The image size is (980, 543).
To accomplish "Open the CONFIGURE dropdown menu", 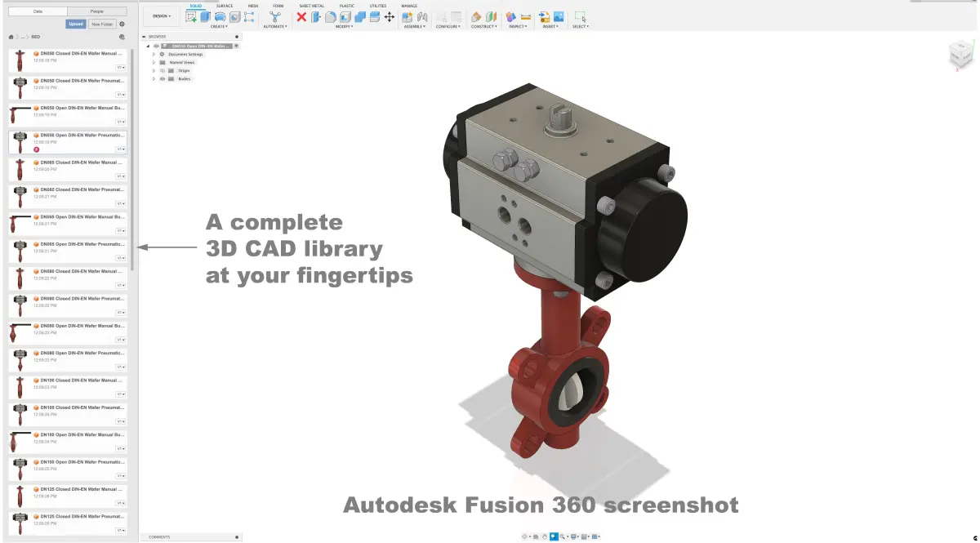I will coord(448,26).
